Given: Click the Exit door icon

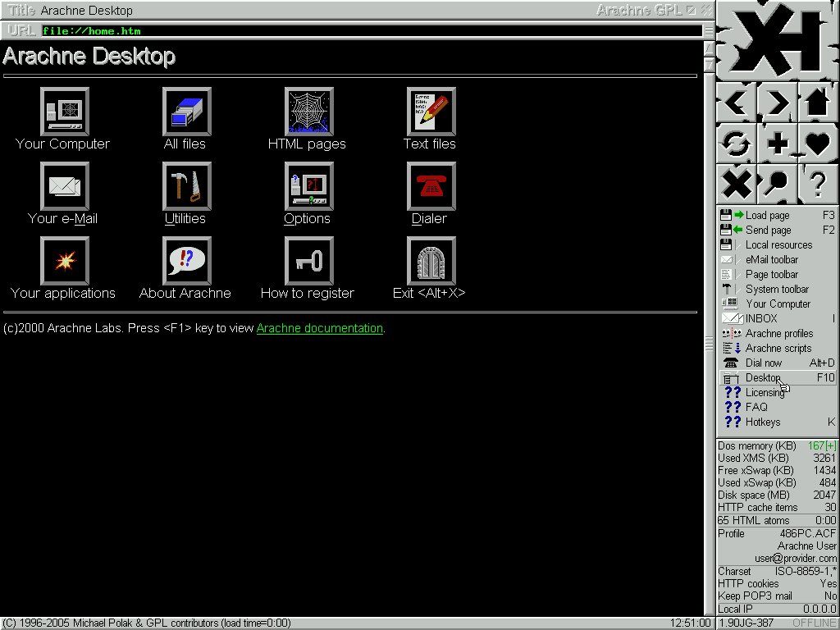Looking at the screenshot, I should point(431,261).
